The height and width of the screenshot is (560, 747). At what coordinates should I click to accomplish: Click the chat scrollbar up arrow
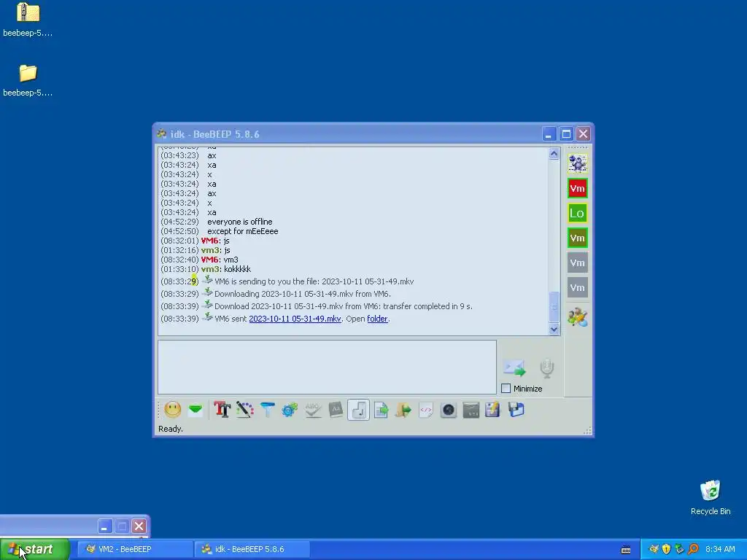[554, 154]
